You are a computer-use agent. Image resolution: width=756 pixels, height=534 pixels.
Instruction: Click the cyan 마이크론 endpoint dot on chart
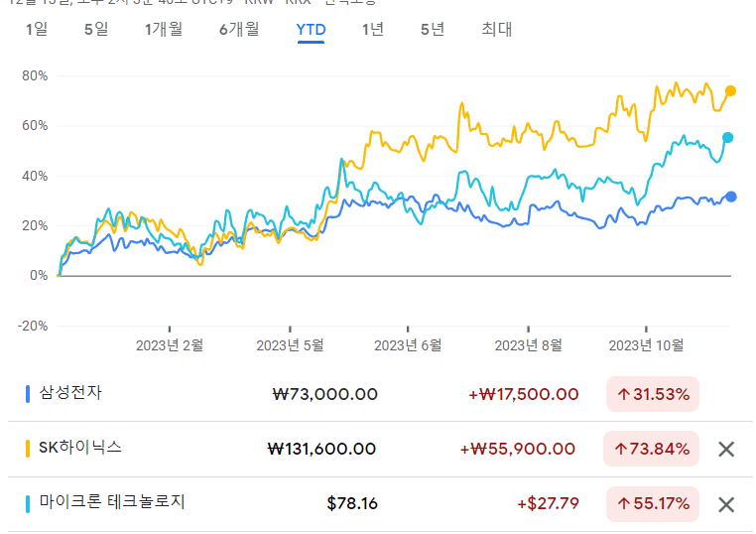click(x=727, y=138)
